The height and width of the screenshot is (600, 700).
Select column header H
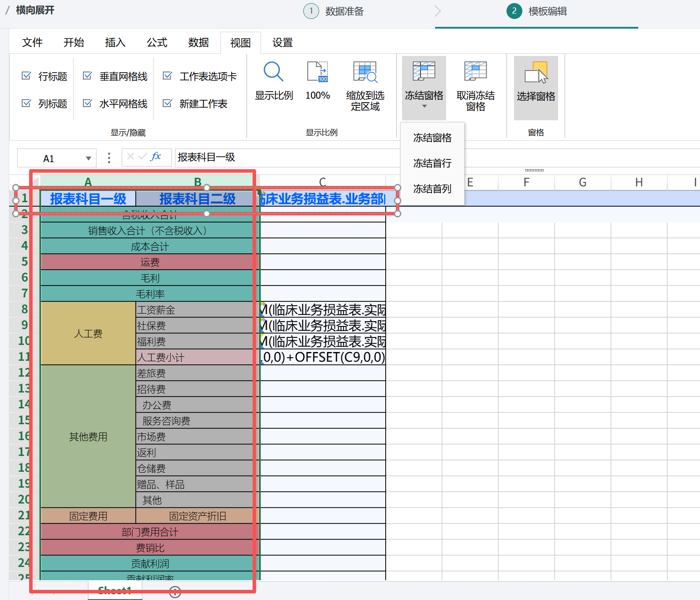639,181
